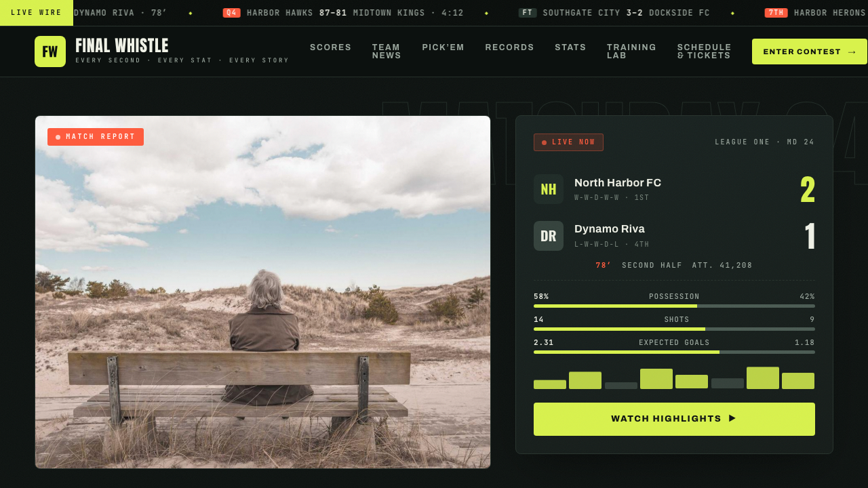Open the Pick'em page
The image size is (868, 488).
(x=443, y=47)
